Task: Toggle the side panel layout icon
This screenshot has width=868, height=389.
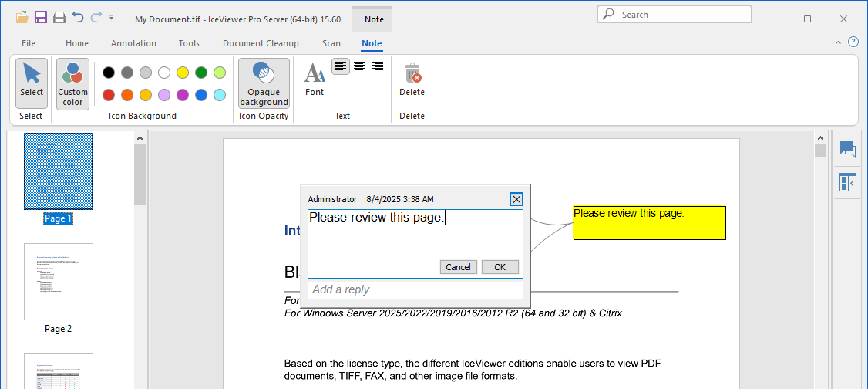Action: [x=847, y=182]
